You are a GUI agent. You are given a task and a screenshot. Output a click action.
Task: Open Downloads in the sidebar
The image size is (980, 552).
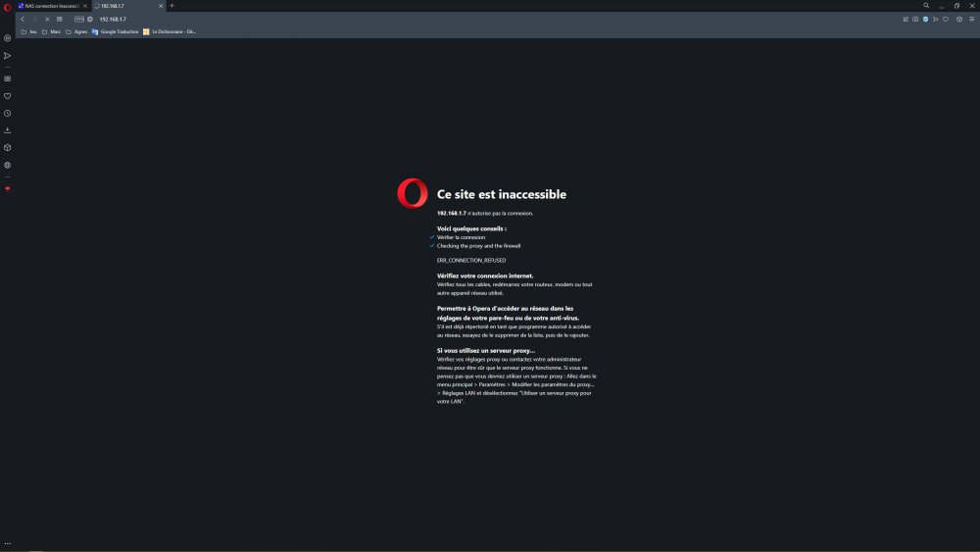8,130
